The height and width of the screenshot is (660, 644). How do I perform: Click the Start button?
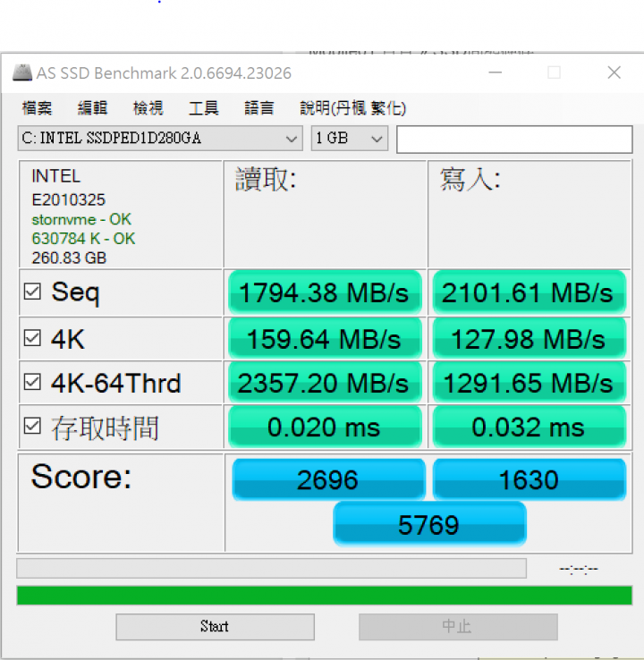(215, 627)
